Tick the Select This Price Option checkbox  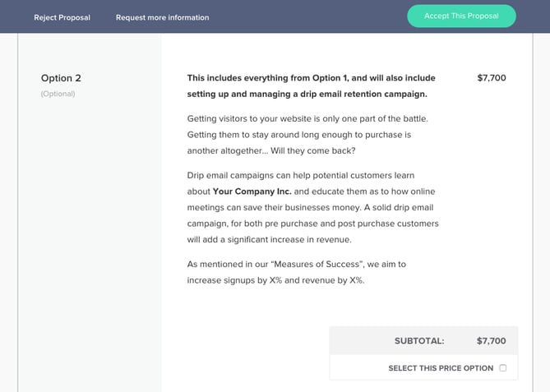503,368
